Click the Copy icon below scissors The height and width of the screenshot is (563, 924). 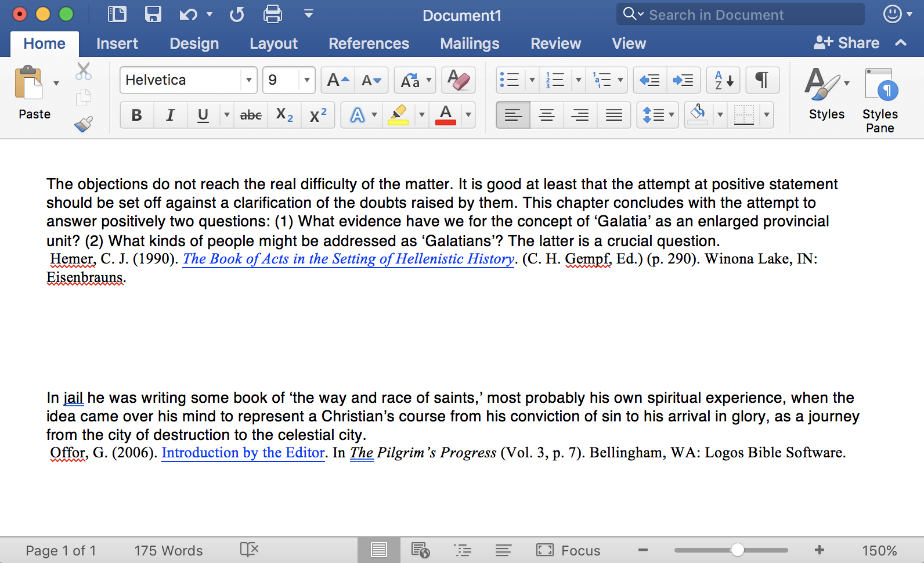pos(84,97)
